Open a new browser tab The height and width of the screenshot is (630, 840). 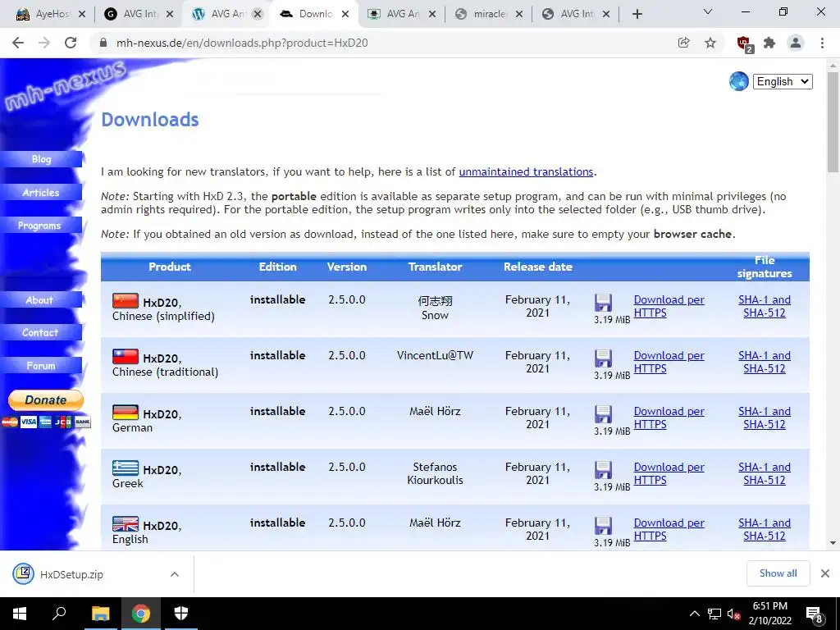pos(637,14)
